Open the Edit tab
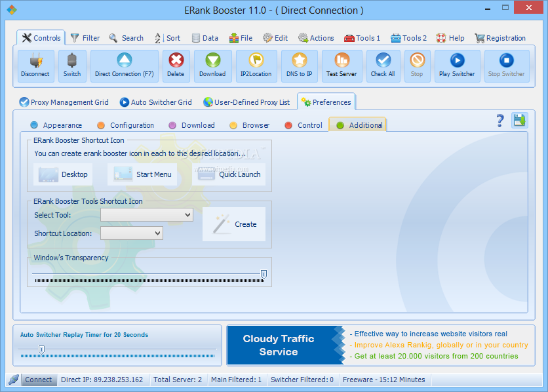The height and width of the screenshot is (392, 548). [275, 38]
